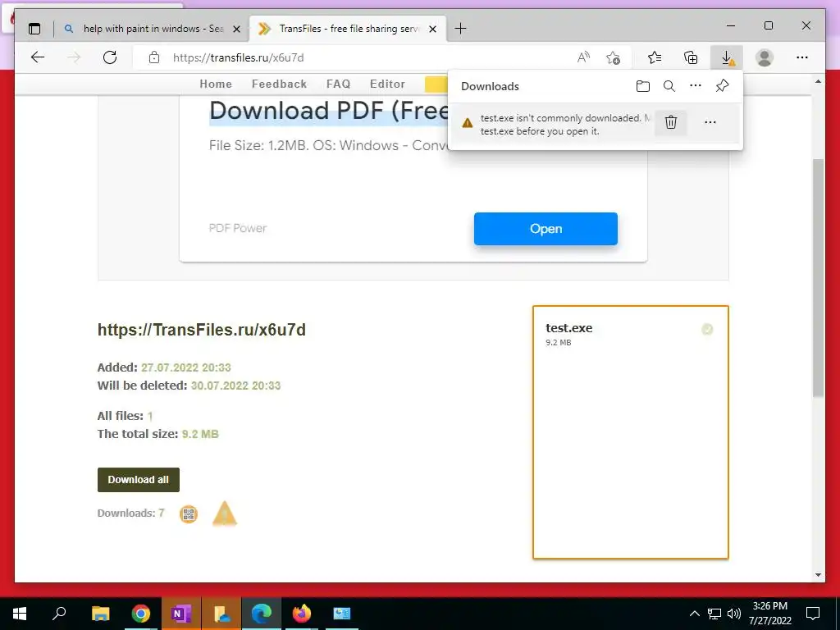The height and width of the screenshot is (630, 840).
Task: Click 'Download PDF (Free' ad headline
Action: [328, 111]
